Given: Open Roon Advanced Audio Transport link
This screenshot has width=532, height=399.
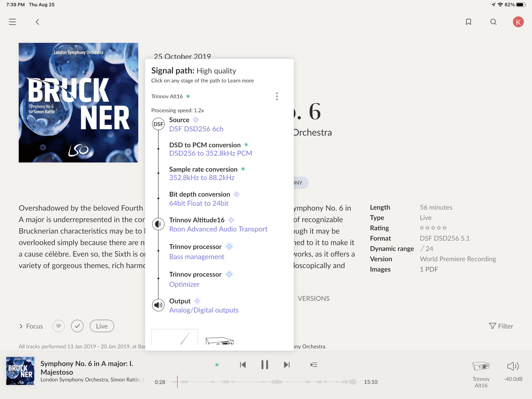Looking at the screenshot, I should (218, 229).
